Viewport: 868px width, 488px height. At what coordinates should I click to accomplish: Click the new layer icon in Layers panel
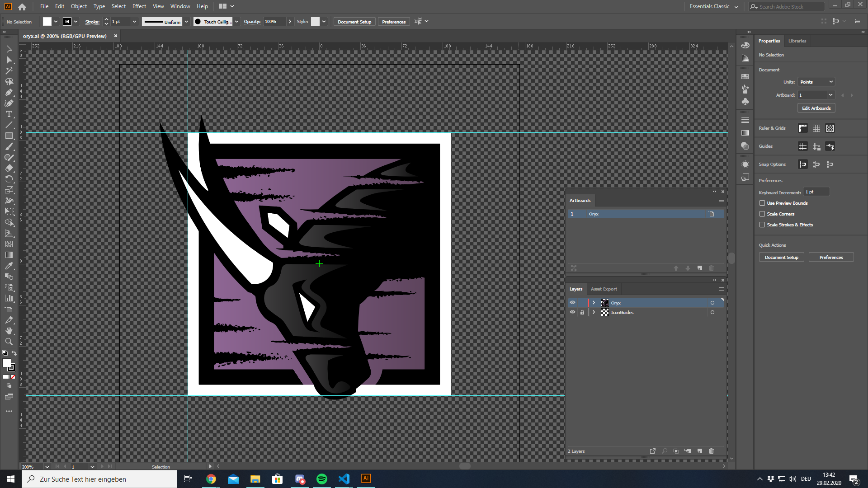click(x=699, y=451)
